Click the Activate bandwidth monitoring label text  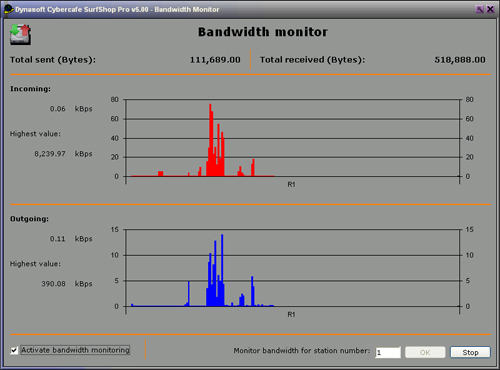(x=75, y=350)
